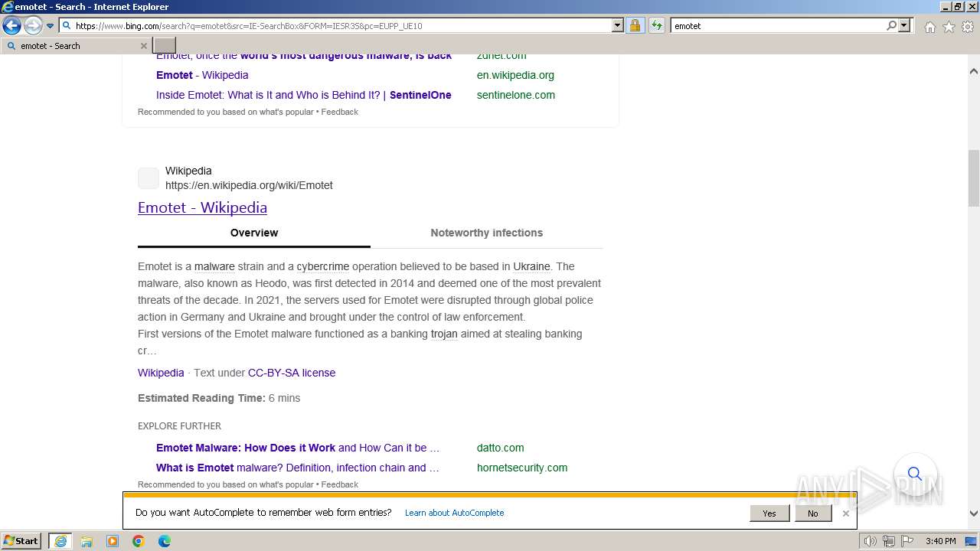Viewport: 980px width, 551px height.
Task: Open the media player taskbar icon
Action: coord(113,541)
